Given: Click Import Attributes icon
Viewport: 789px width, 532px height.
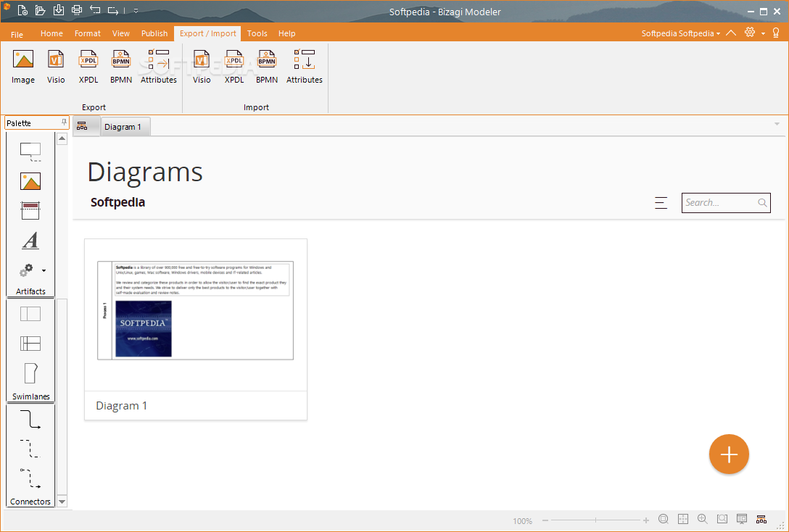Looking at the screenshot, I should point(305,67).
